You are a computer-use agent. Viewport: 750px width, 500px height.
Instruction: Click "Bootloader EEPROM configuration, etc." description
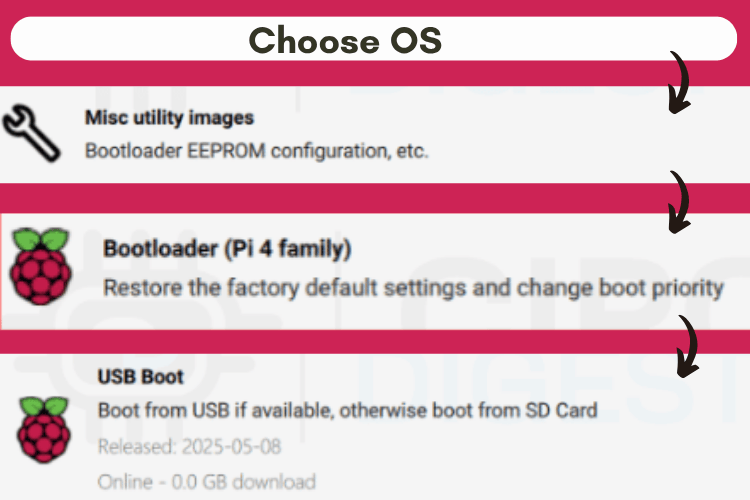point(256,152)
